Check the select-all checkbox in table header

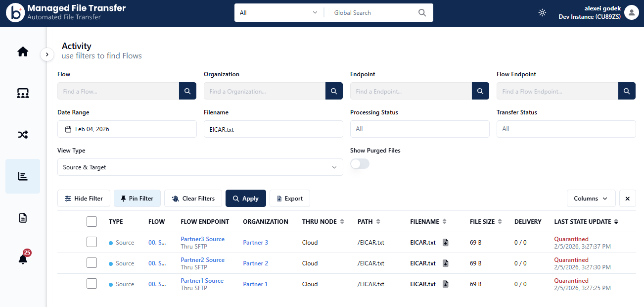(92, 222)
